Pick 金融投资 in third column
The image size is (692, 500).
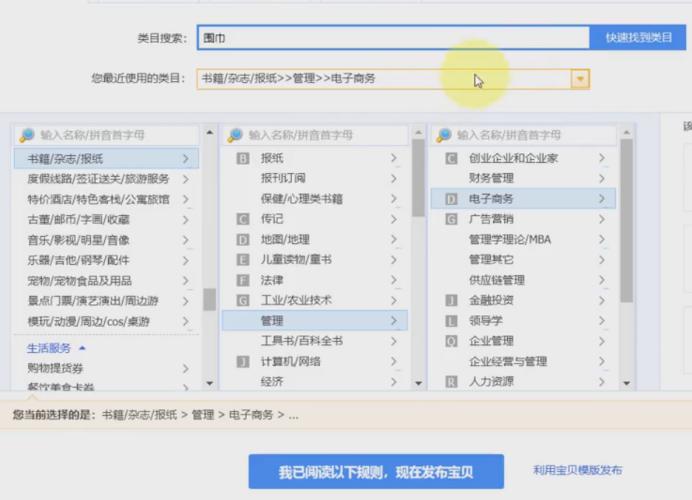[523, 300]
